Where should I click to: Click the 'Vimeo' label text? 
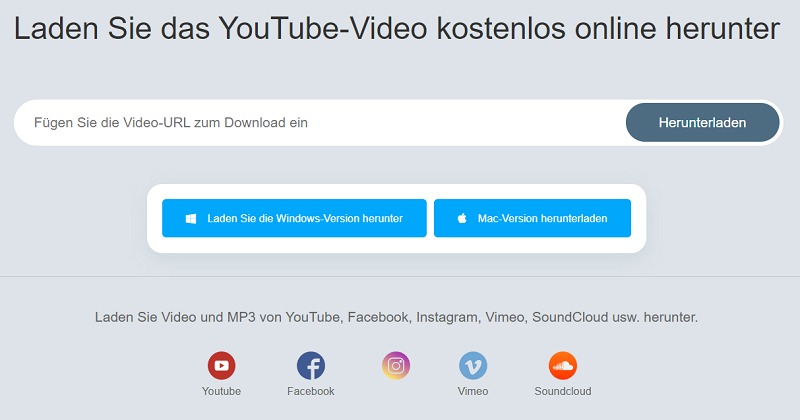pyautogui.click(x=473, y=391)
